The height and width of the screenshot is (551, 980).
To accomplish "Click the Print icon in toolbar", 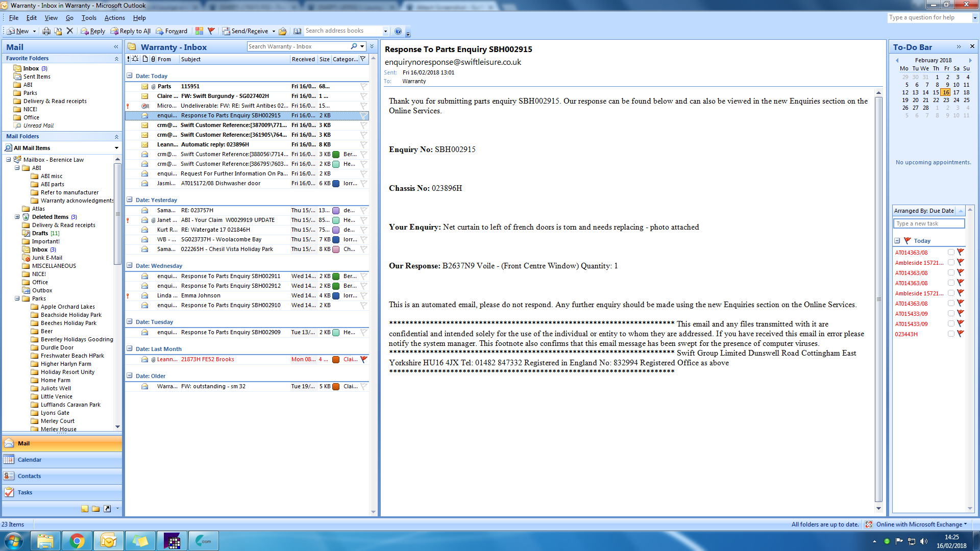I will [x=46, y=31].
